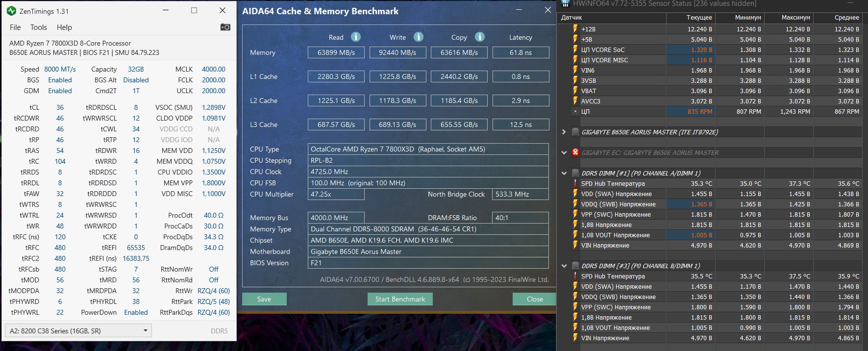This screenshot has width=868, height=351.
Task: Click the tREFI value 65535
Action: point(136,248)
